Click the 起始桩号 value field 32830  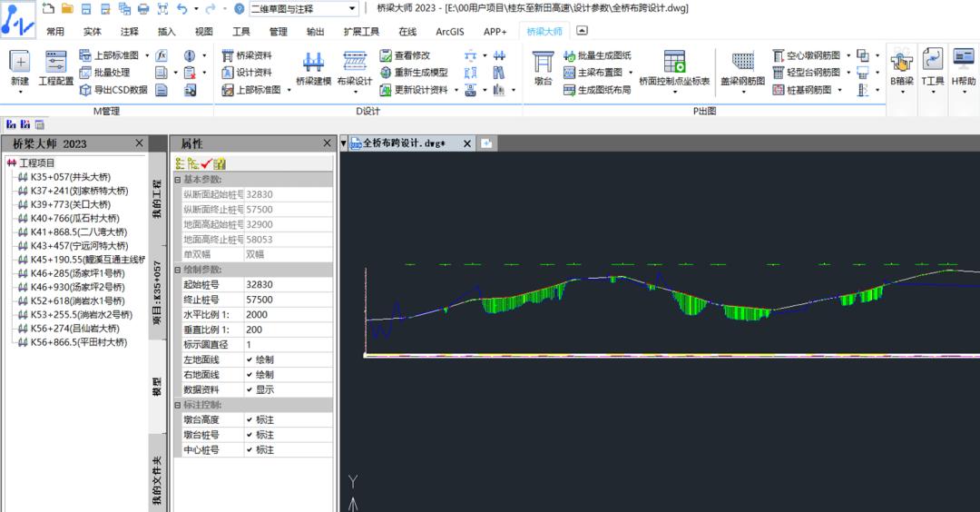289,284
